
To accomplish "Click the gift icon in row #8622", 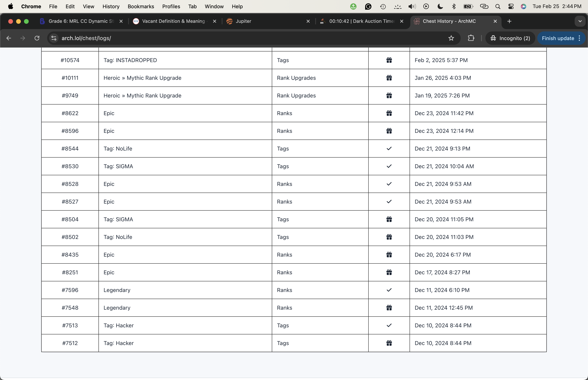I will [x=389, y=113].
